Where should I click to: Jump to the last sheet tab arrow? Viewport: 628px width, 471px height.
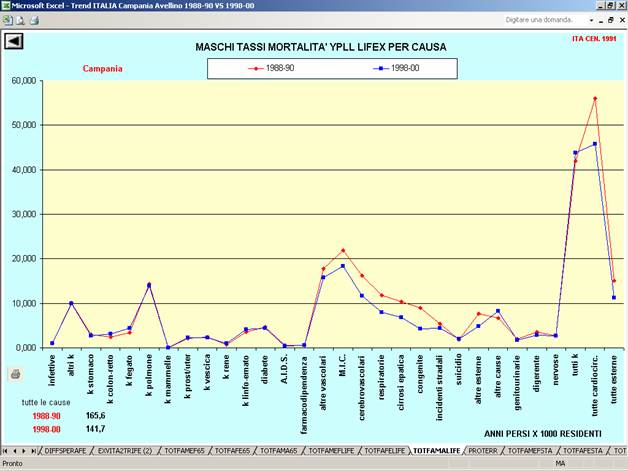33,451
